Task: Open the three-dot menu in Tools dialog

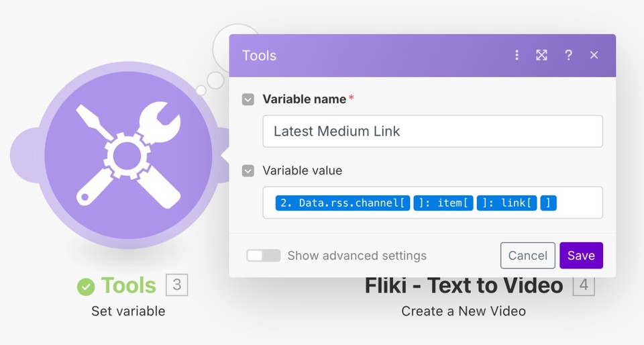Action: point(517,55)
